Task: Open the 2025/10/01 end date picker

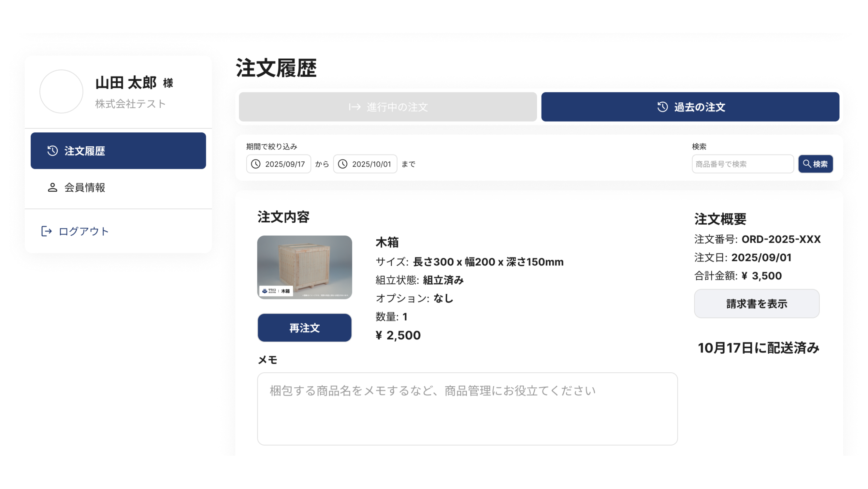Action: click(x=371, y=164)
